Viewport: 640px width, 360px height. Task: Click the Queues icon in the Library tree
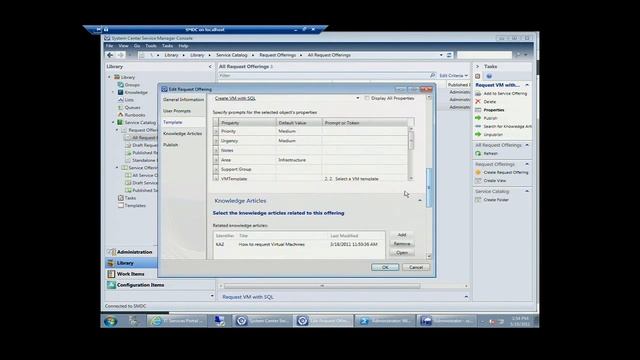pos(121,107)
